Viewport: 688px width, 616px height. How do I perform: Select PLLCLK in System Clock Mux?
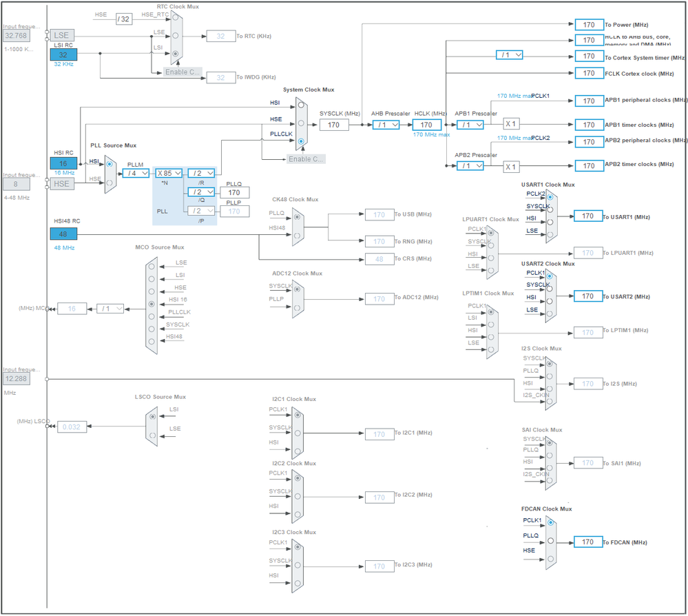coord(301,141)
